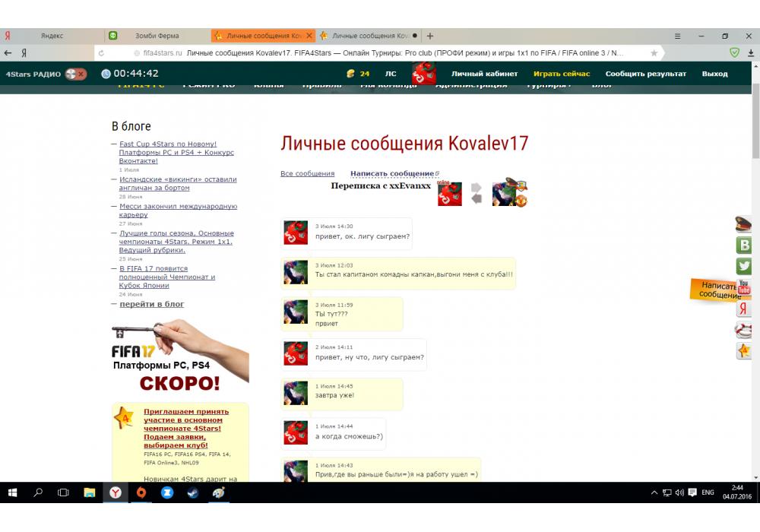Click the FIFA 17 СКОРО banner
This screenshot has width=760, height=532.
[179, 357]
